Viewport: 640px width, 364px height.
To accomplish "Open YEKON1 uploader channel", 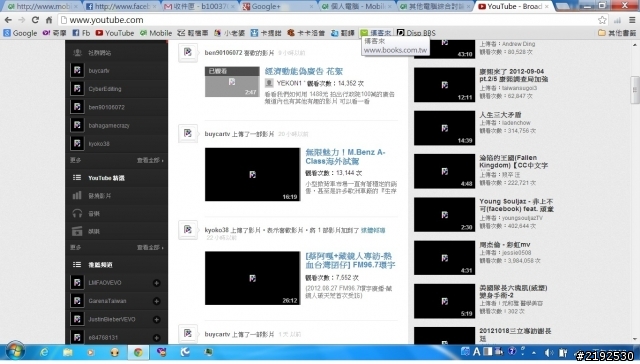I will 289,83.
